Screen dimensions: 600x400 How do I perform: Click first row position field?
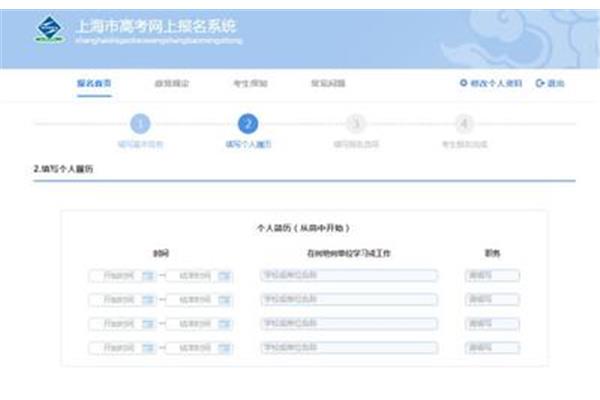pos(492,275)
